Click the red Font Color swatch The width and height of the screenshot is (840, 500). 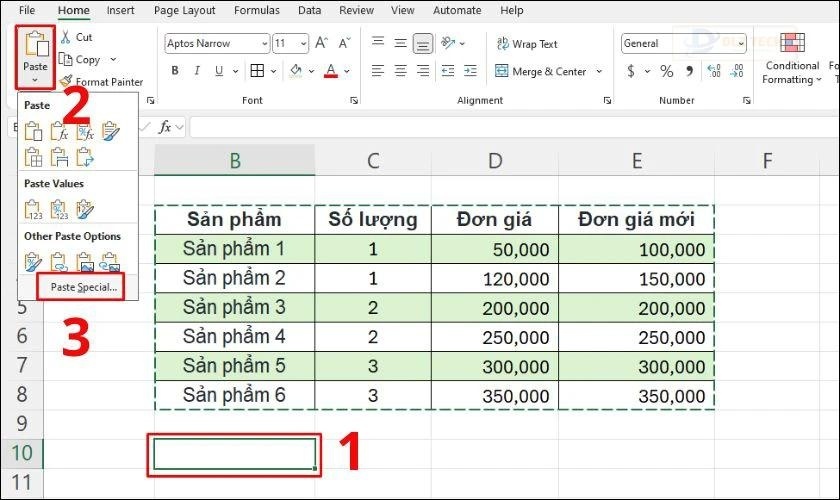pyautogui.click(x=331, y=72)
